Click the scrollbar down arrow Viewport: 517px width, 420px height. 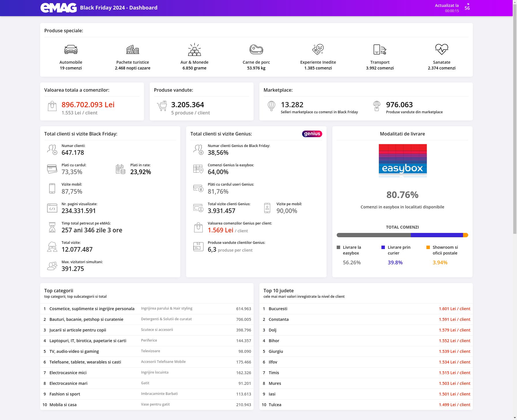(515, 417)
